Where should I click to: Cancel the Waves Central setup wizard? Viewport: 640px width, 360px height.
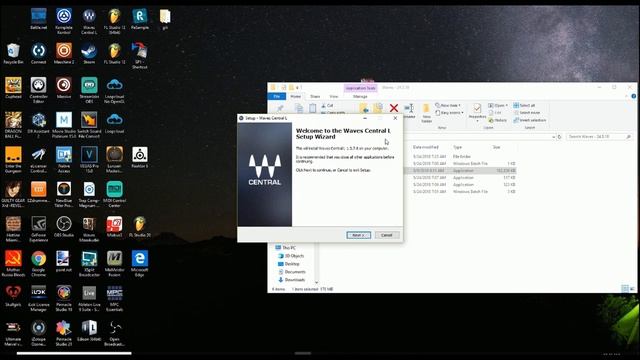pyautogui.click(x=387, y=235)
